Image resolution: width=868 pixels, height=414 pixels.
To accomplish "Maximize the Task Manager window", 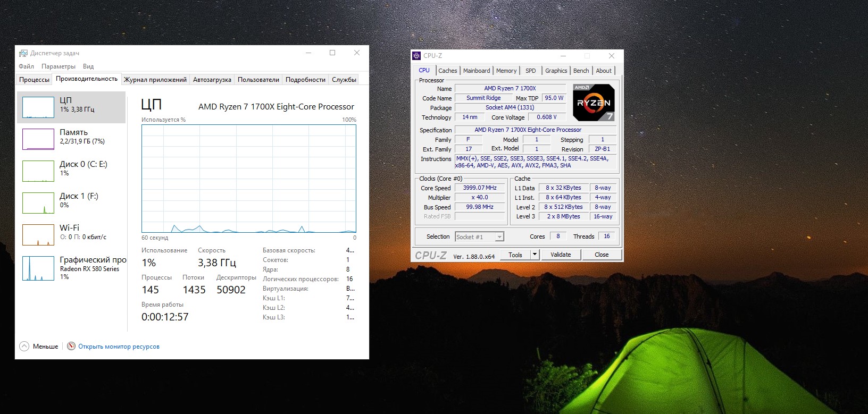I will 332,53.
